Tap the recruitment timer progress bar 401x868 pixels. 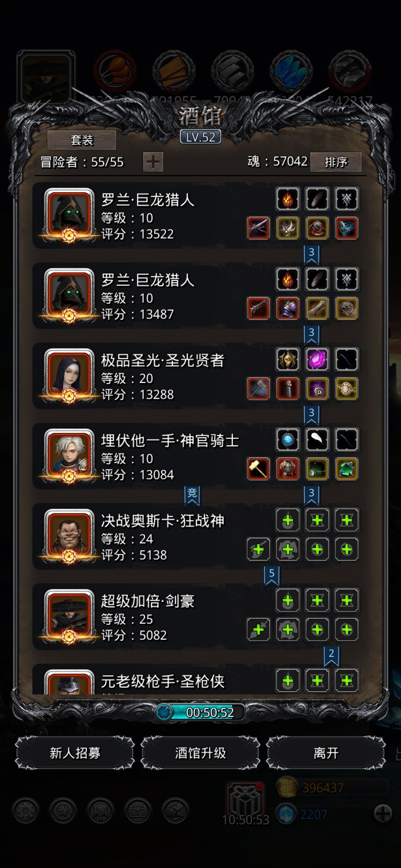coord(200,712)
